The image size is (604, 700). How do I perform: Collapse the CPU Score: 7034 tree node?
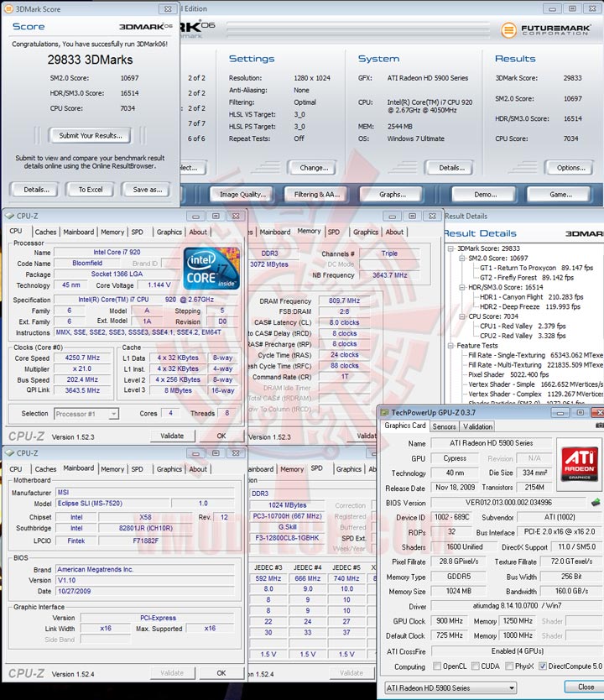462,316
